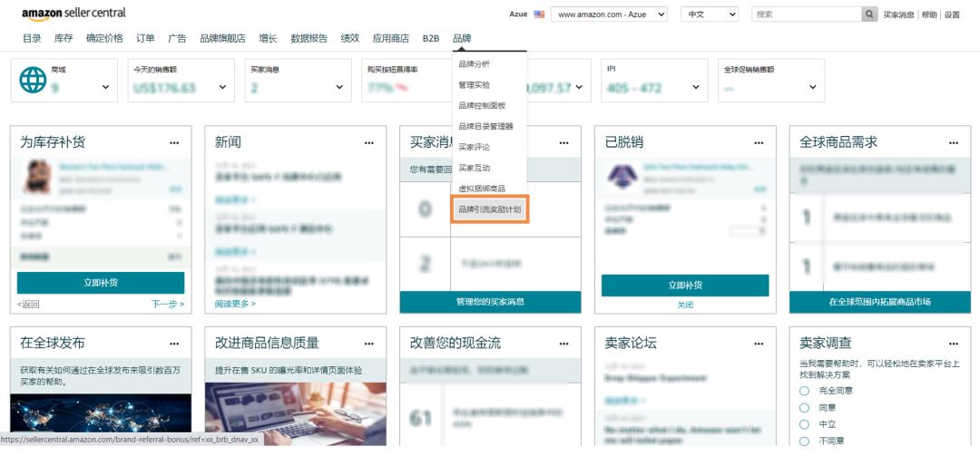
Task: Open the 在全球发布 card options menu
Action: click(x=174, y=344)
